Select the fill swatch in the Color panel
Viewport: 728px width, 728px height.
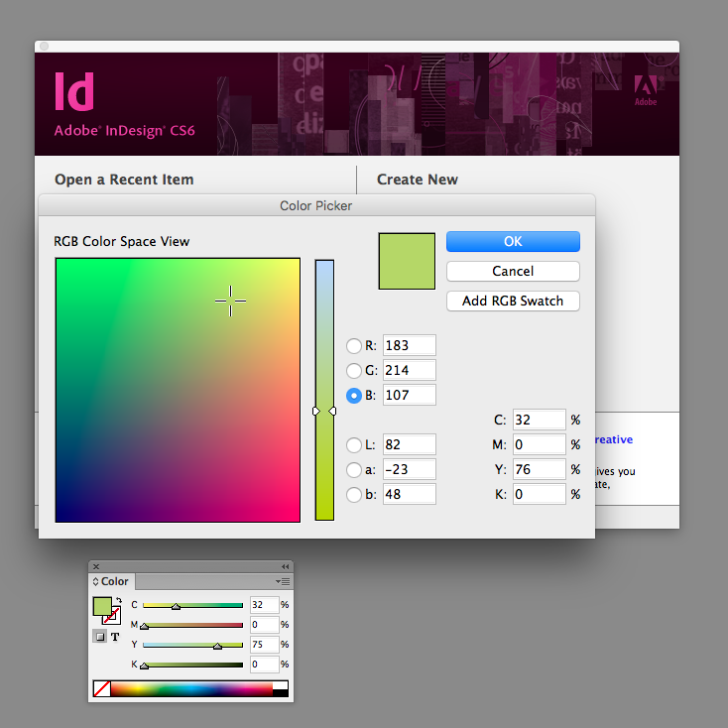[x=102, y=606]
